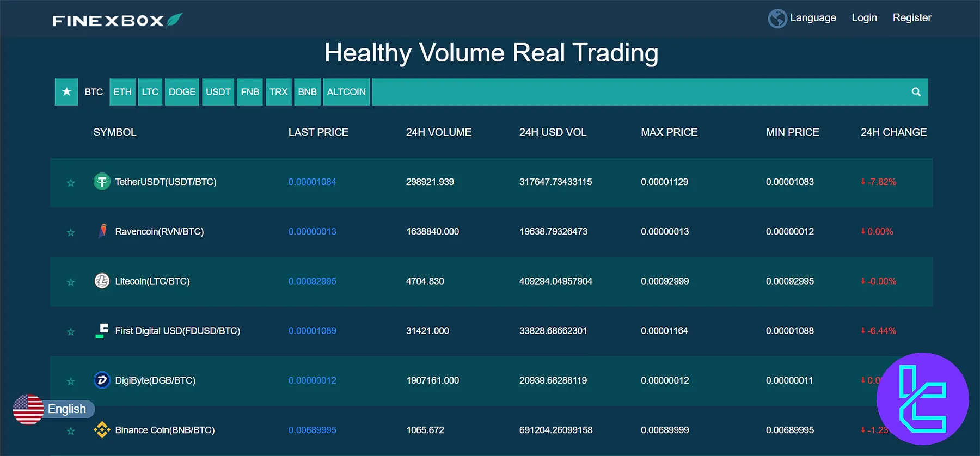980x456 pixels.
Task: Select the BTC market tab
Action: (x=94, y=92)
